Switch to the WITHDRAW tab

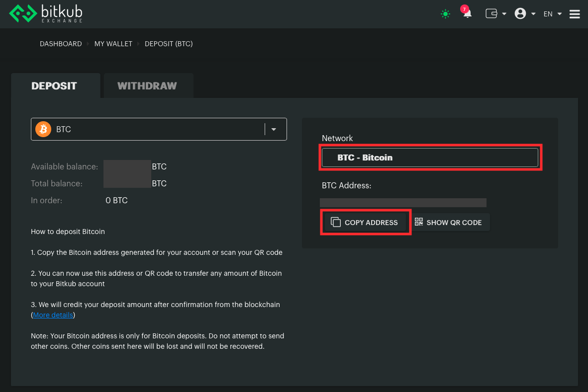click(x=149, y=86)
